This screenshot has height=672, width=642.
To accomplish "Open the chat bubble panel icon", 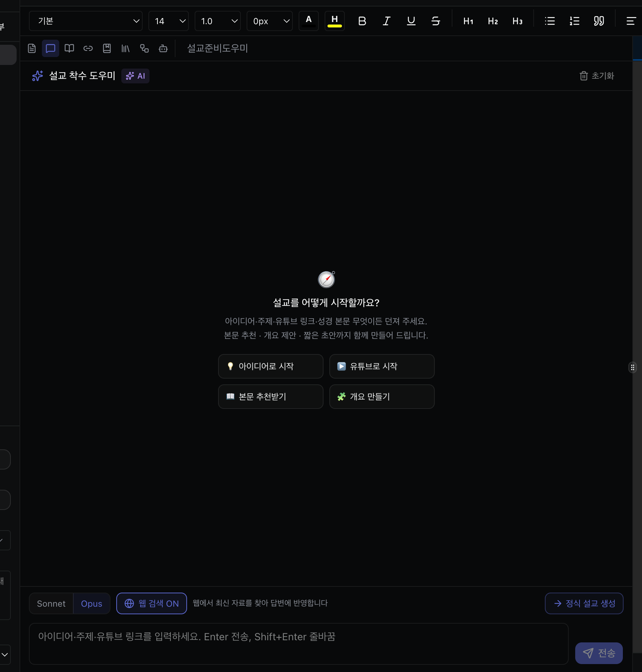I will coord(51,48).
